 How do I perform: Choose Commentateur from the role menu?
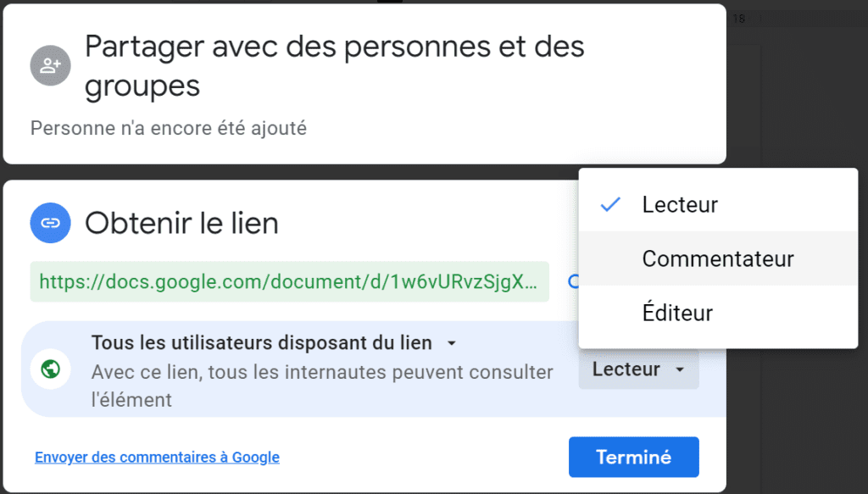click(718, 258)
